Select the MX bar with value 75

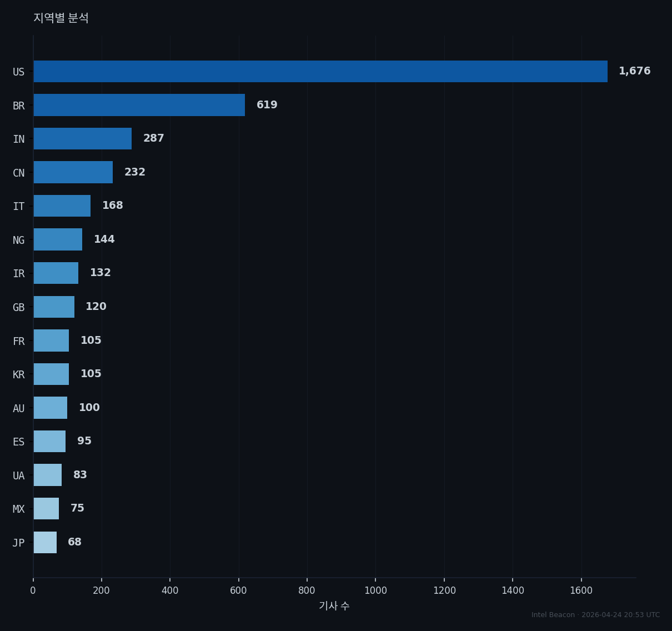46,508
